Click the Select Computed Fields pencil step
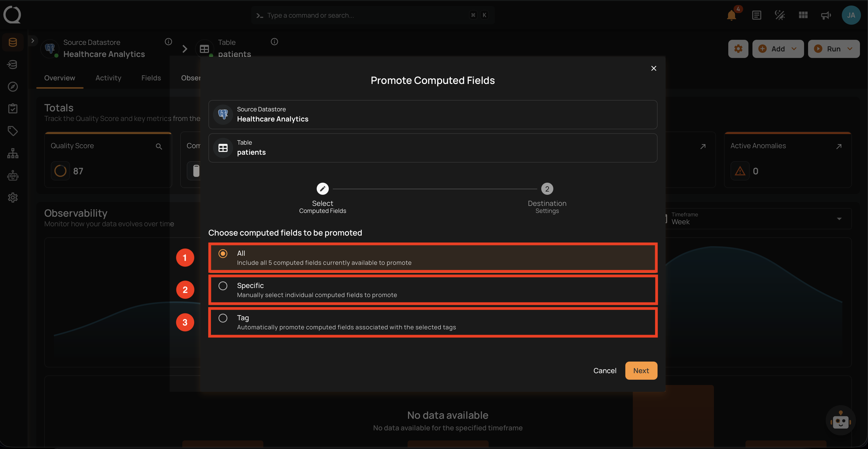868x449 pixels. (x=322, y=189)
